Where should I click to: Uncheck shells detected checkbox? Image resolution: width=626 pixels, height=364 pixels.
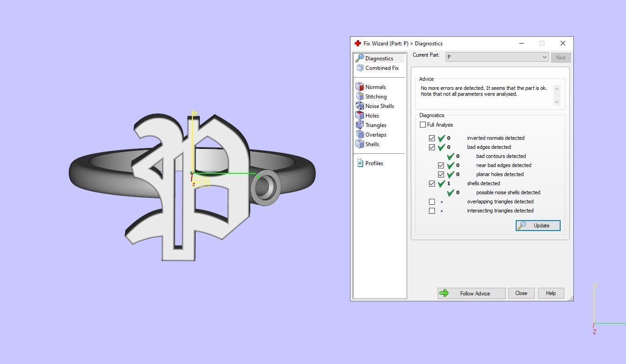[432, 183]
